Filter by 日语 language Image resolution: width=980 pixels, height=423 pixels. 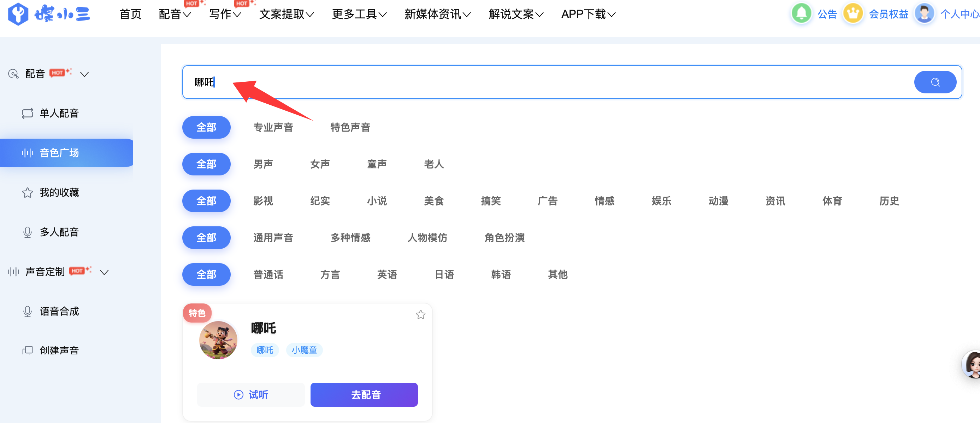[x=444, y=274]
